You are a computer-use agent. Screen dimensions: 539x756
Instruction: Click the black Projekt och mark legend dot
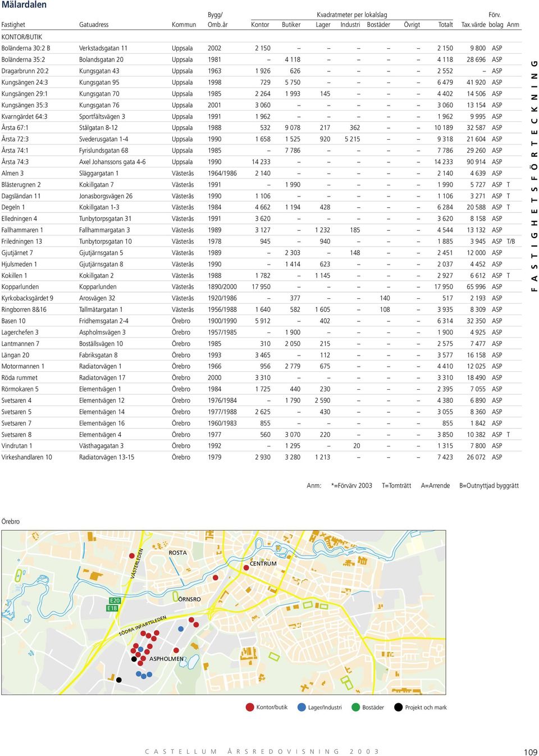[398, 707]
